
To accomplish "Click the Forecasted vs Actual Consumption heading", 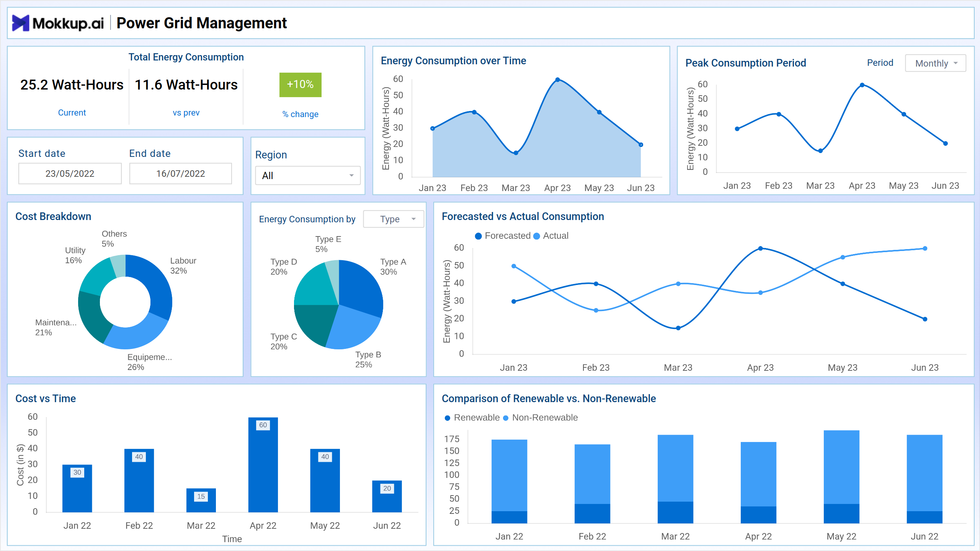I will 523,216.
